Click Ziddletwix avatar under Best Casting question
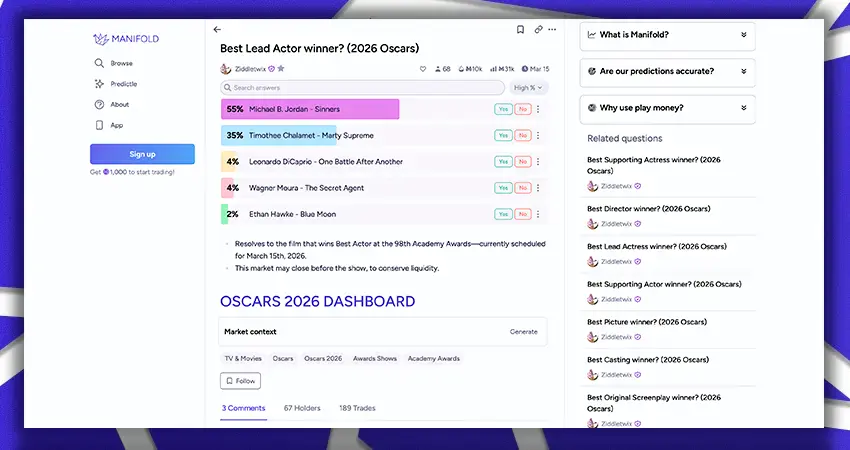Screen dimensions: 850x450 593,375
